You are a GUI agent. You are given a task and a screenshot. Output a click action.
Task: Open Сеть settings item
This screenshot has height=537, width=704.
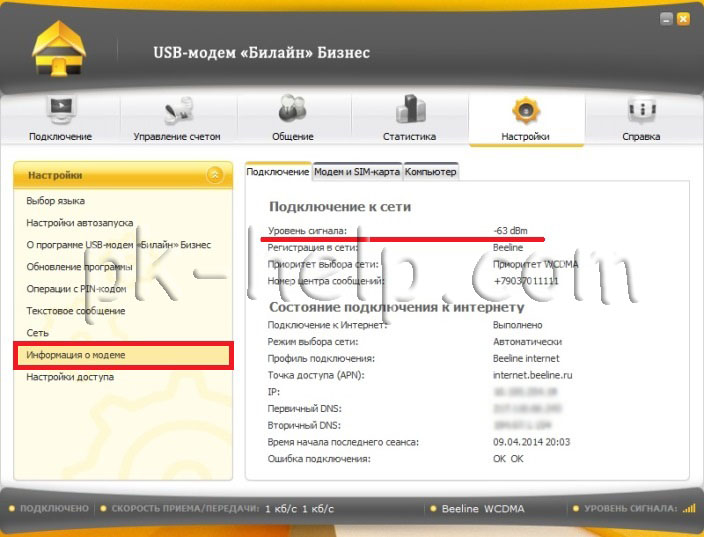tap(37, 333)
